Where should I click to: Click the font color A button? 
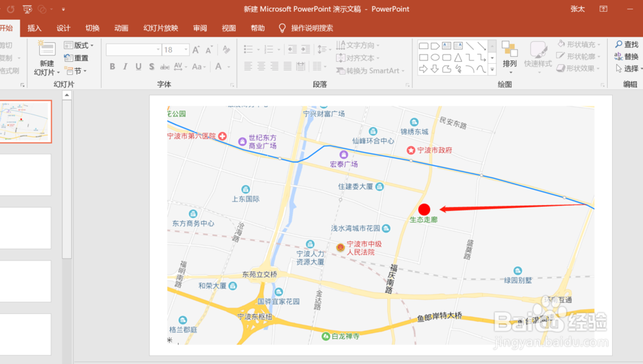tap(219, 66)
